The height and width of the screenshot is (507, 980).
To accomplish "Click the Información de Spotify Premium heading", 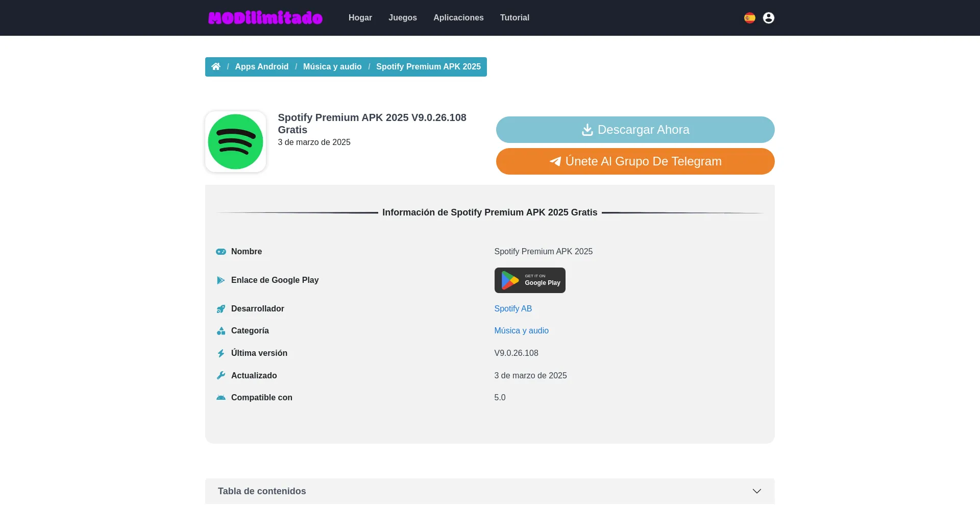I will pyautogui.click(x=490, y=212).
